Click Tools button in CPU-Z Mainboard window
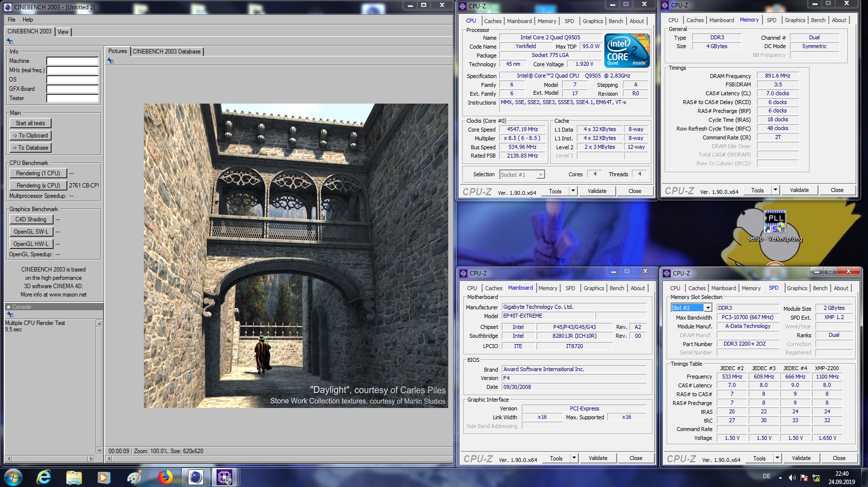Image resolution: width=868 pixels, height=487 pixels. coord(556,458)
